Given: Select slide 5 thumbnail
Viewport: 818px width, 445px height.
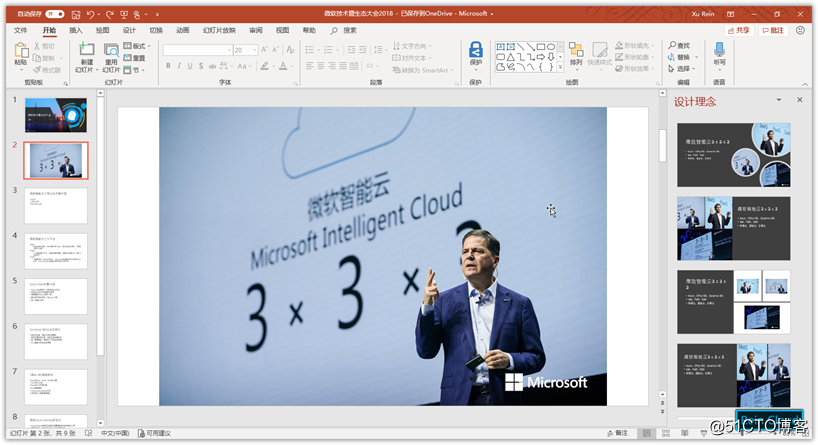Looking at the screenshot, I should (x=56, y=296).
